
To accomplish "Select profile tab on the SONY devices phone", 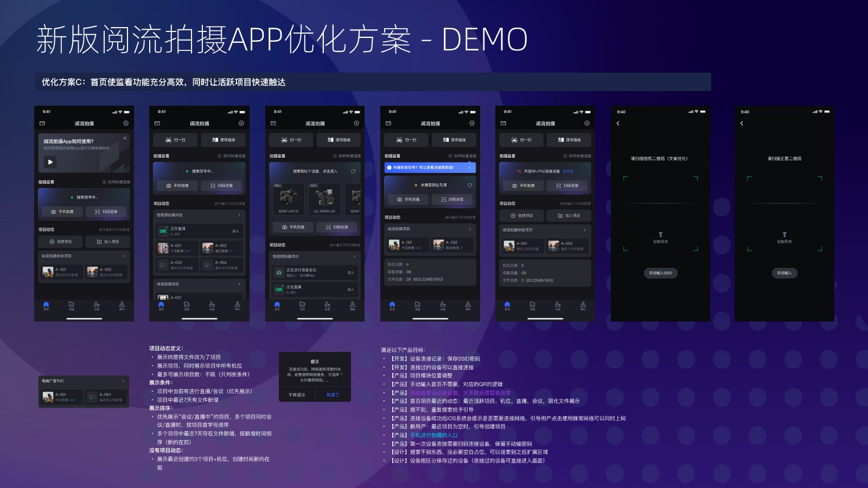I will click(353, 306).
